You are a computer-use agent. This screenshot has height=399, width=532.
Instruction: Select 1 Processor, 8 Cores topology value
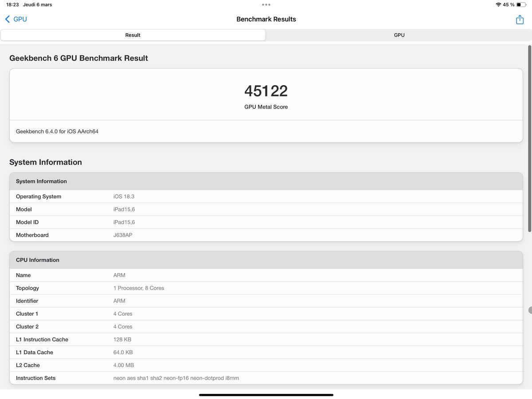[x=139, y=288]
